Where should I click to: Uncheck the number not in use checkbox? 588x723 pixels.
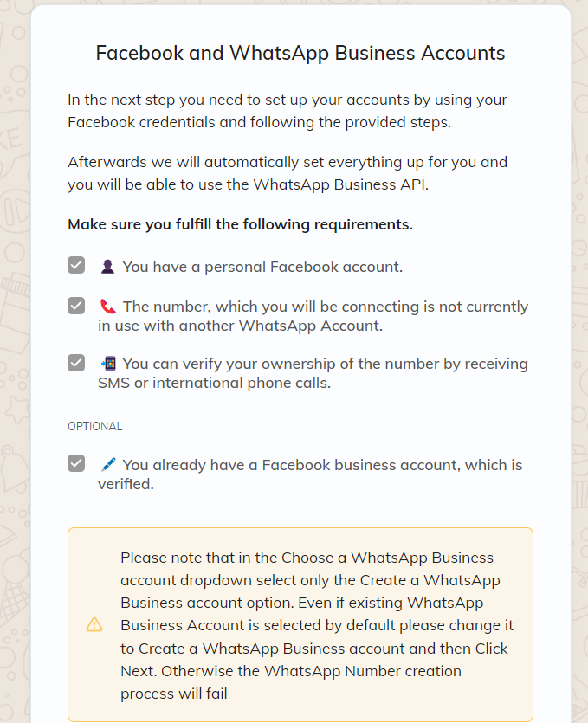coord(76,306)
